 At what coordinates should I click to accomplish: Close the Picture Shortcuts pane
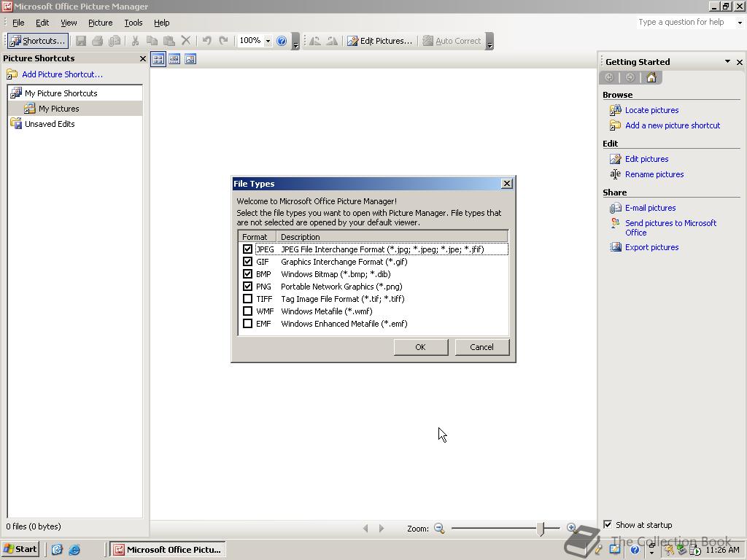pyautogui.click(x=142, y=58)
